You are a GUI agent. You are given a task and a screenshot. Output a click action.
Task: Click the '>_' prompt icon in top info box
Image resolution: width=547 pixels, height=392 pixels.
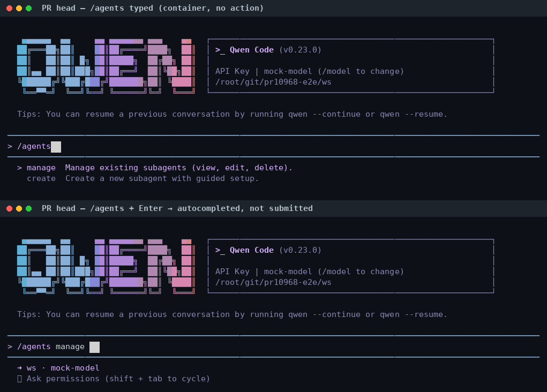coord(220,50)
